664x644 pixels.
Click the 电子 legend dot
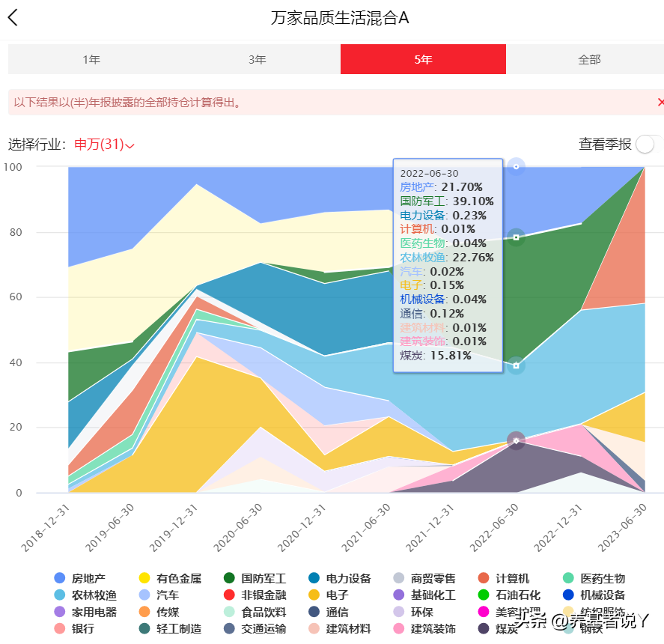click(x=314, y=595)
